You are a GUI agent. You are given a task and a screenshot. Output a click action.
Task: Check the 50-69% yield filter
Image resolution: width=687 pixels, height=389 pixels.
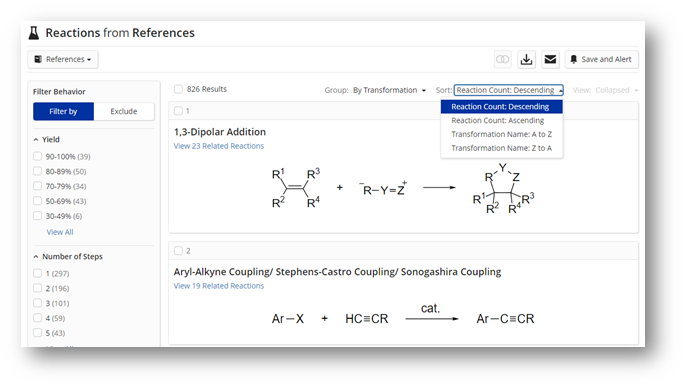pyautogui.click(x=38, y=201)
